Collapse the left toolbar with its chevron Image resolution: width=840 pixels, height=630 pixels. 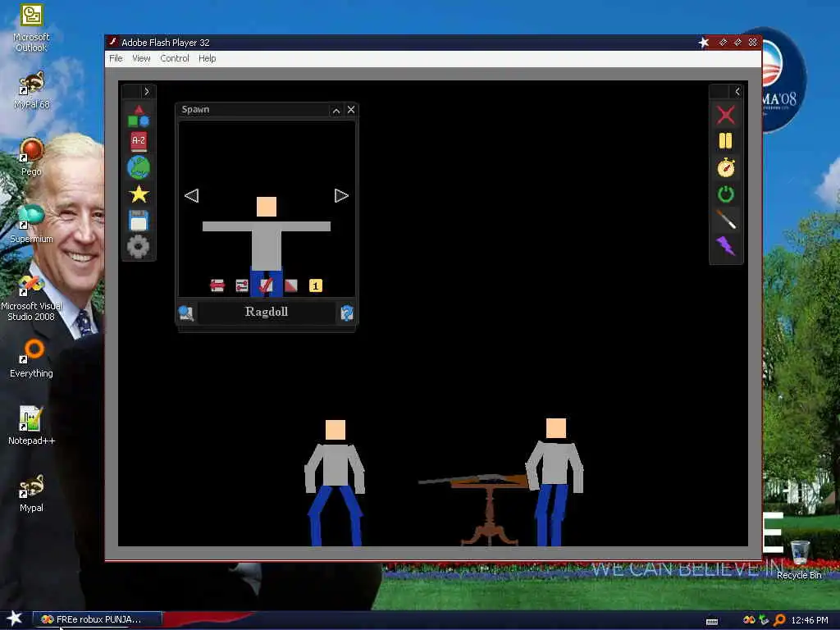point(146,92)
